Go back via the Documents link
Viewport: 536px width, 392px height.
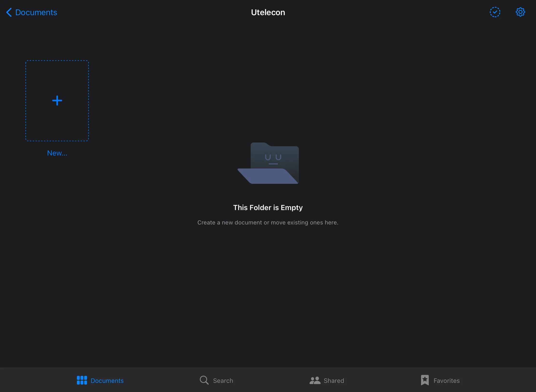[x=36, y=12]
